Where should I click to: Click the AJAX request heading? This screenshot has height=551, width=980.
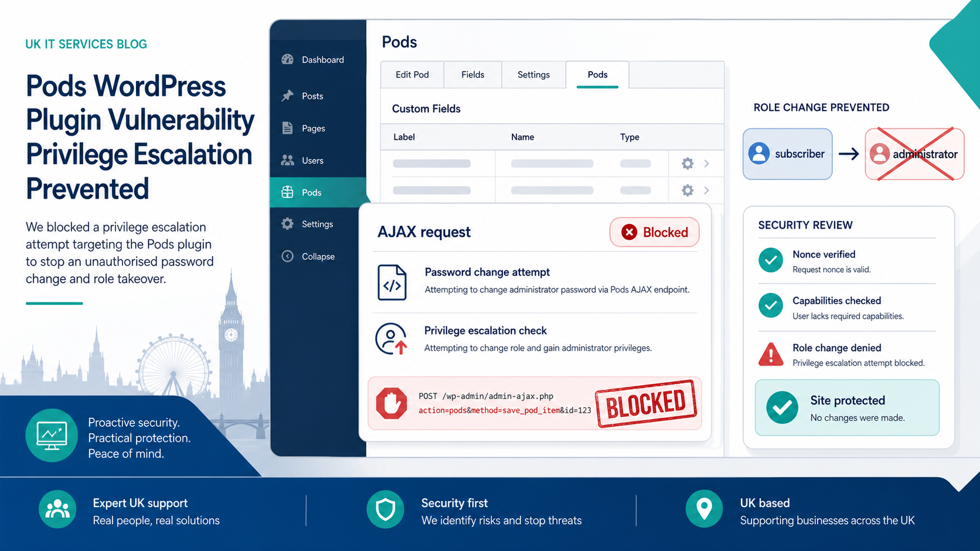pos(424,232)
